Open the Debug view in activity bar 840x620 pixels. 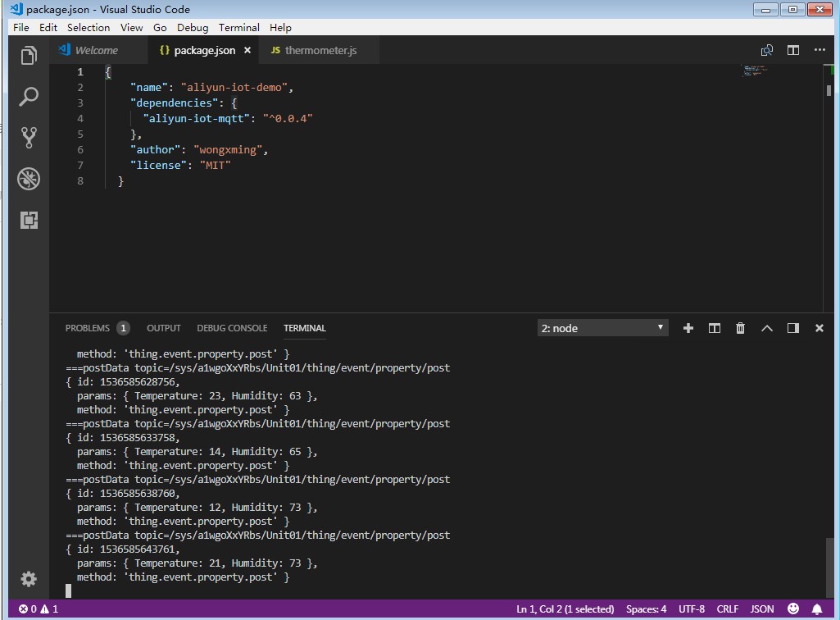(x=29, y=179)
